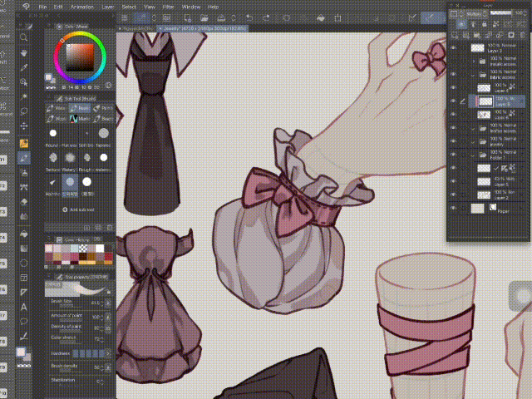Open the Edit menu
This screenshot has width=532, height=399.
58,7
